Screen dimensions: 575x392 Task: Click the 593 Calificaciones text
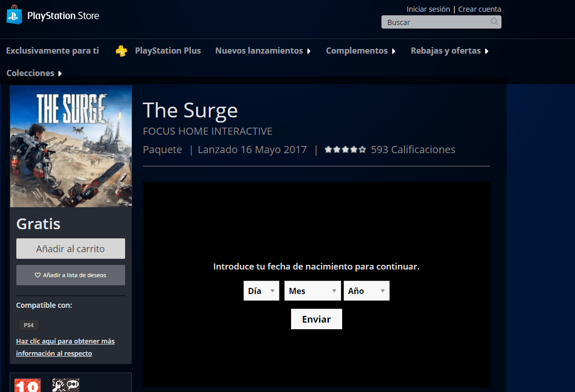pos(413,150)
